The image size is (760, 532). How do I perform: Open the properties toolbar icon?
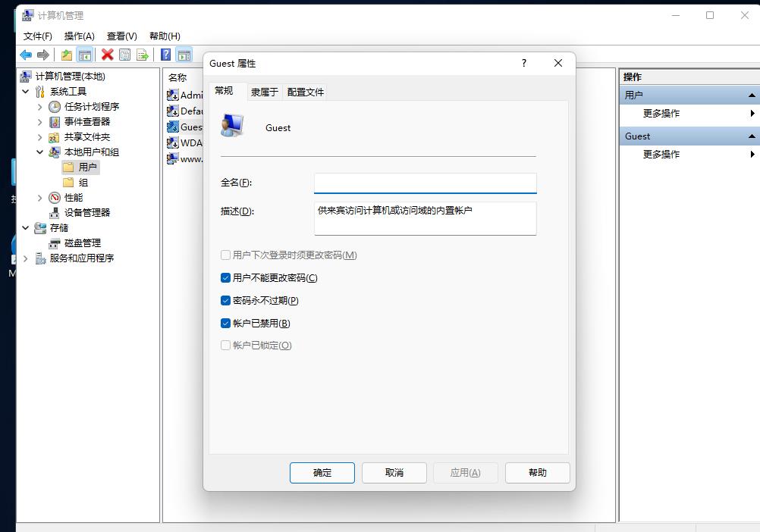pos(124,54)
